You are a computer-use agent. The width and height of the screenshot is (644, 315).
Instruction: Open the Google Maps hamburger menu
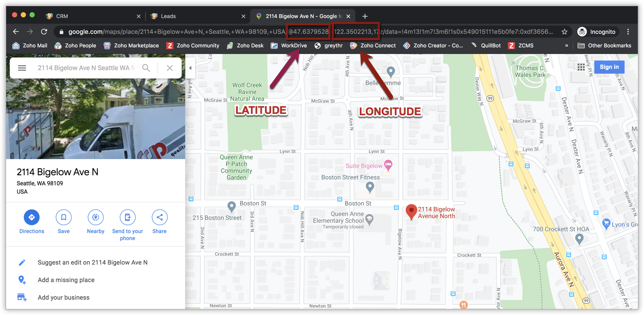tap(22, 68)
